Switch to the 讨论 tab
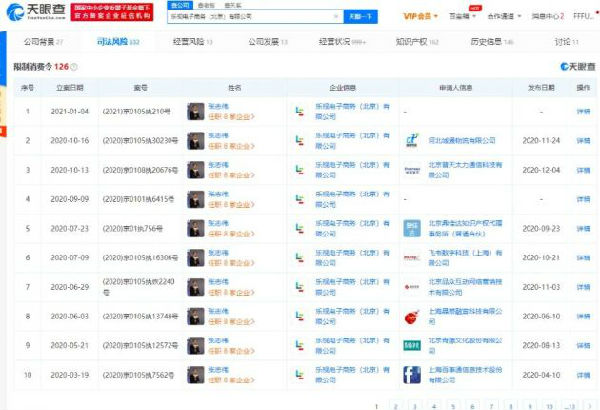Screen dimensions: 600x410 tap(567, 42)
